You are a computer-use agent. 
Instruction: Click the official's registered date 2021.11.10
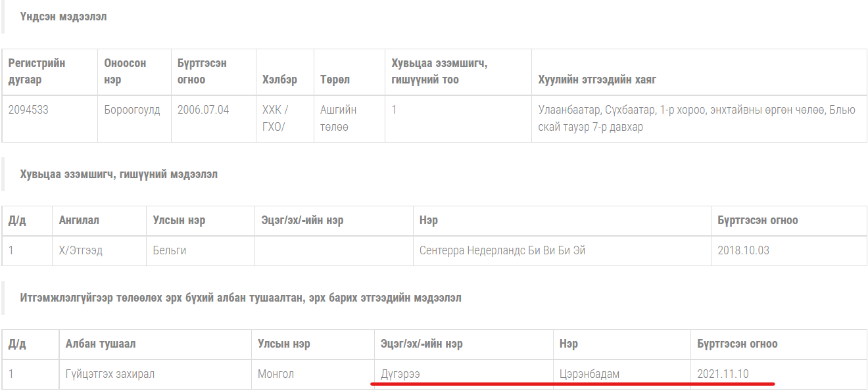(x=723, y=374)
